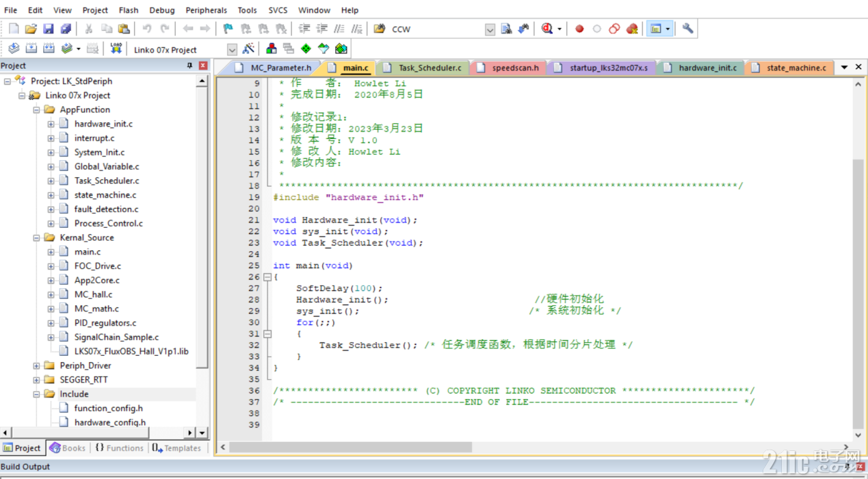Insert a breakpoint with red dot icon

[579, 29]
